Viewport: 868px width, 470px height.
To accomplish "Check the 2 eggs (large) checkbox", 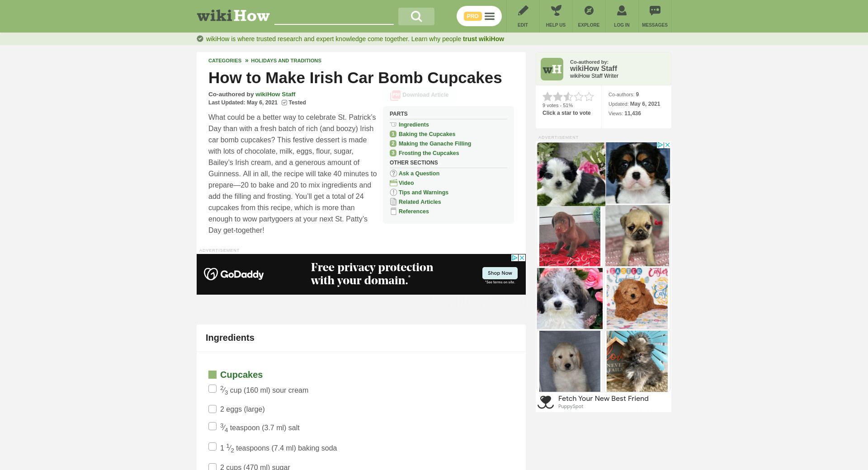I will click(212, 409).
